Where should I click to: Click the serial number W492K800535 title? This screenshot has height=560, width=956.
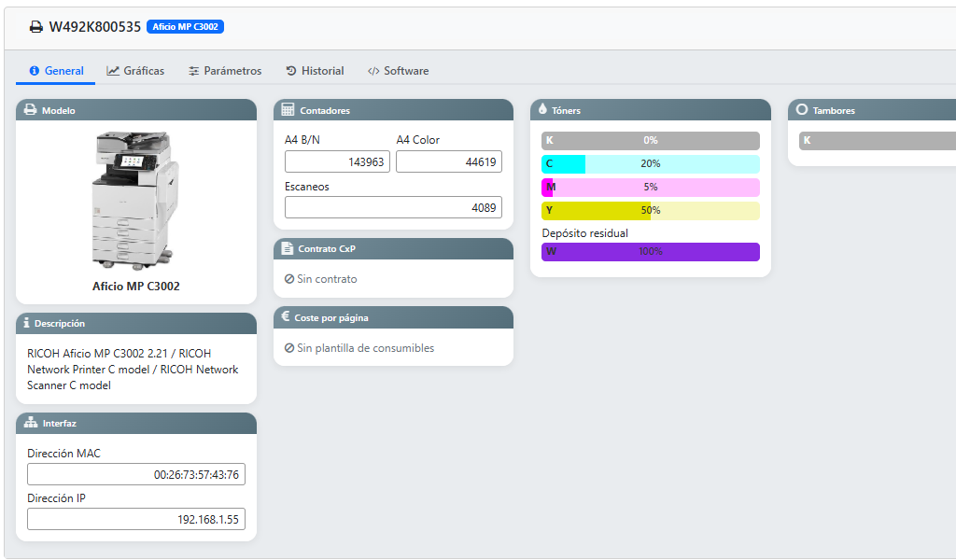(x=95, y=27)
